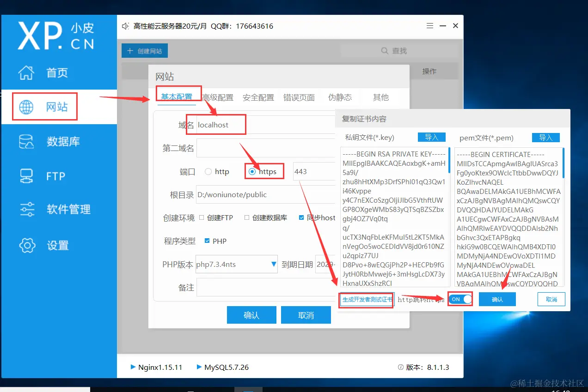The width and height of the screenshot is (588, 392).
Task: Click the 创建网站 button
Action: click(145, 51)
